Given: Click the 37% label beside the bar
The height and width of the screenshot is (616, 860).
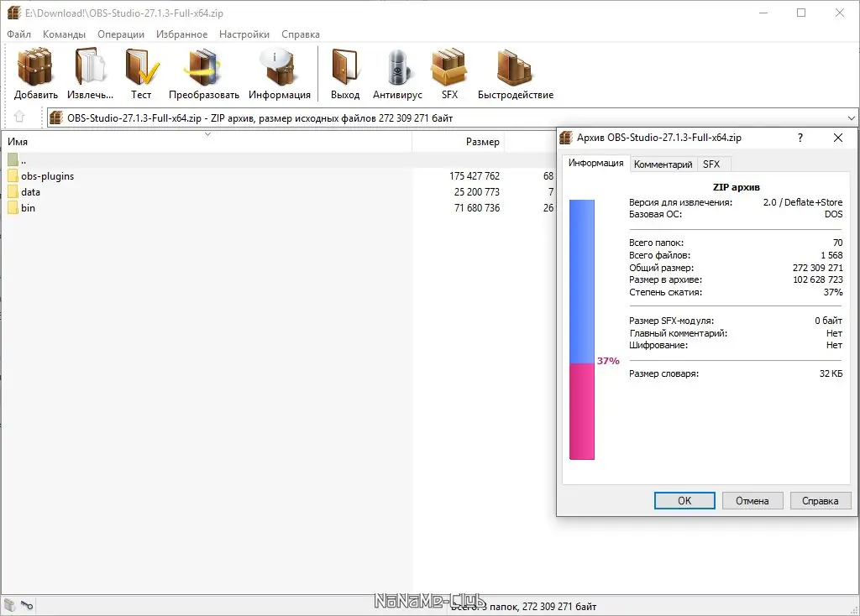Looking at the screenshot, I should point(608,361).
